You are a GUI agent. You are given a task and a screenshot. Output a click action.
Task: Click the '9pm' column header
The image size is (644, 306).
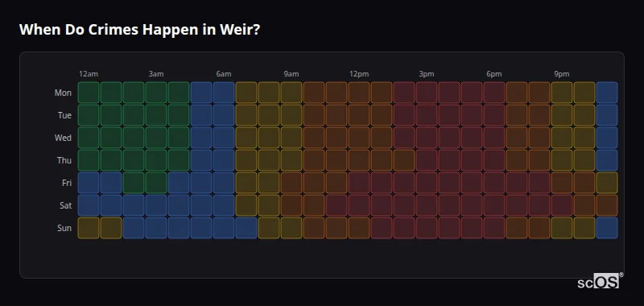pyautogui.click(x=561, y=74)
